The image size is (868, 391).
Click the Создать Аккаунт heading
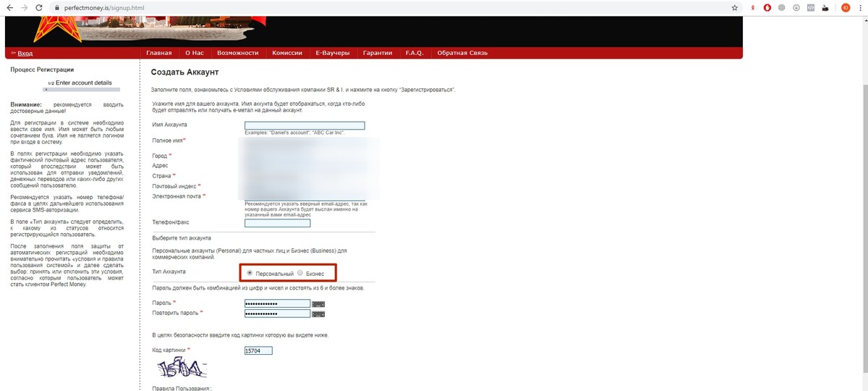184,72
